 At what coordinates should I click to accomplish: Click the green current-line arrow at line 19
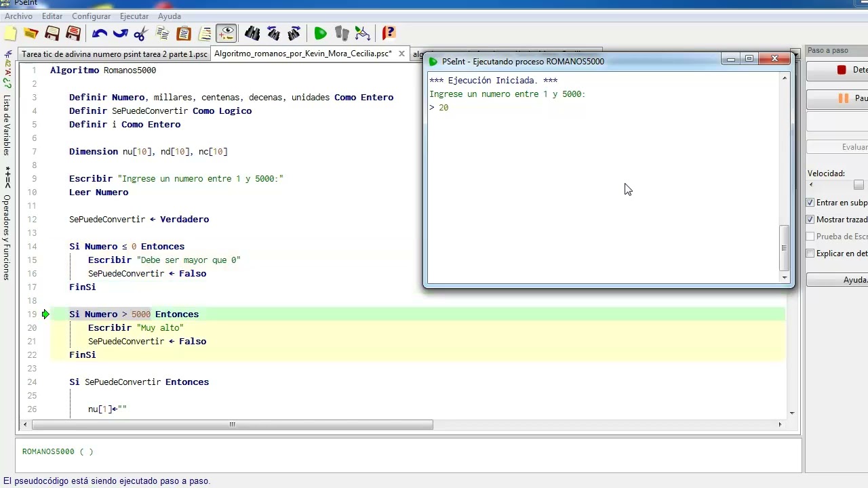(x=45, y=314)
